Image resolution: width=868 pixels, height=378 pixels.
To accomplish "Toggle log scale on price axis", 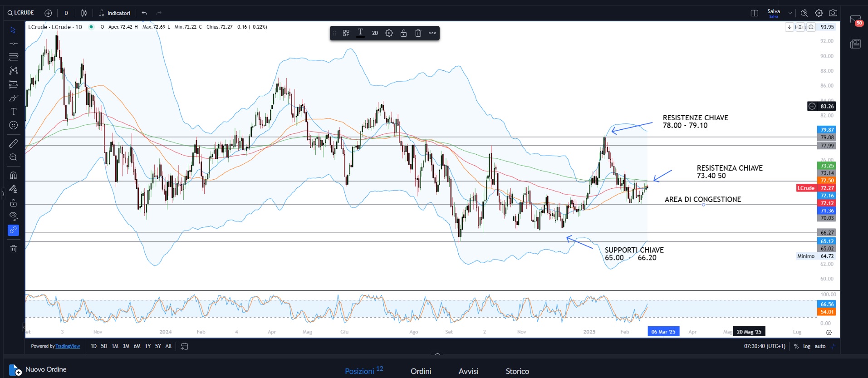I will pos(807,346).
